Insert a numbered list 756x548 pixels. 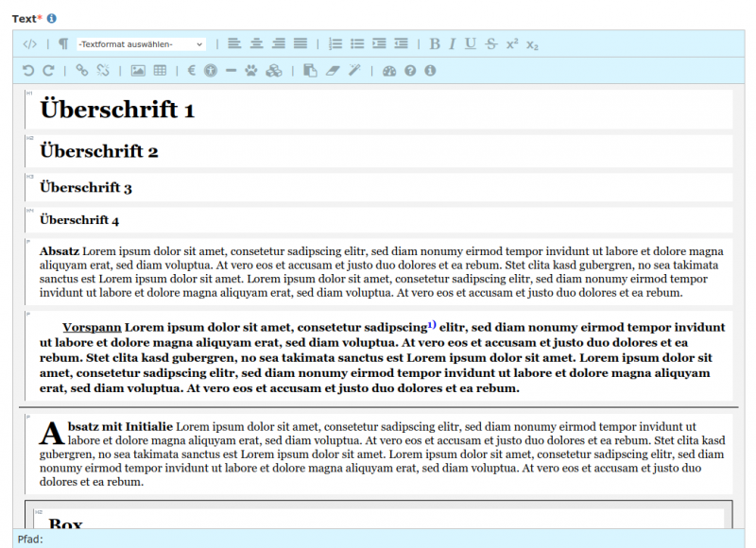click(335, 43)
